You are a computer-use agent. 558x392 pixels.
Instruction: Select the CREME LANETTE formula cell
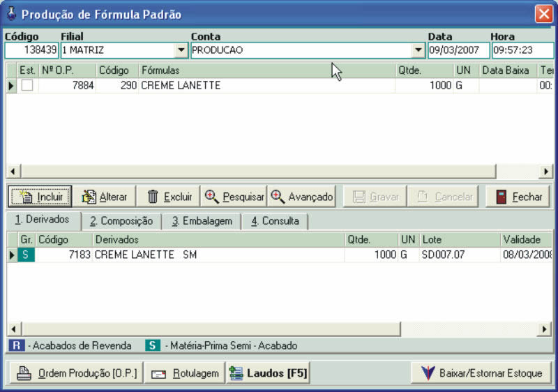point(267,85)
